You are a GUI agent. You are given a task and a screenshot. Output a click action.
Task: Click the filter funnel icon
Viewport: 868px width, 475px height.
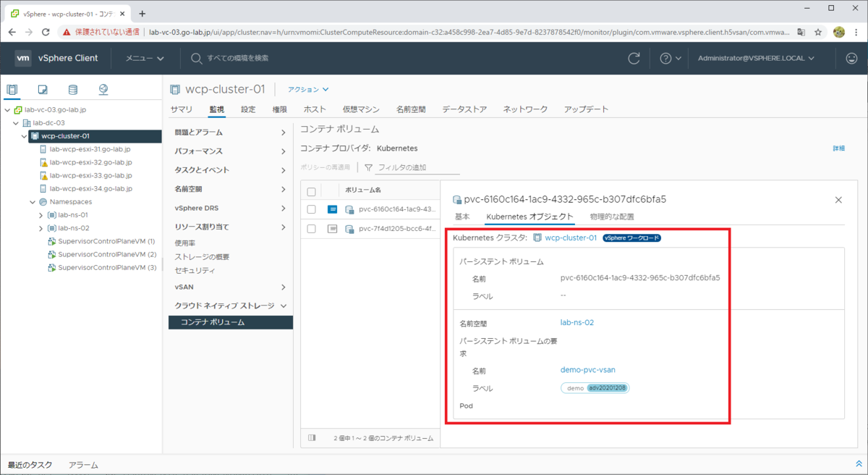point(369,167)
